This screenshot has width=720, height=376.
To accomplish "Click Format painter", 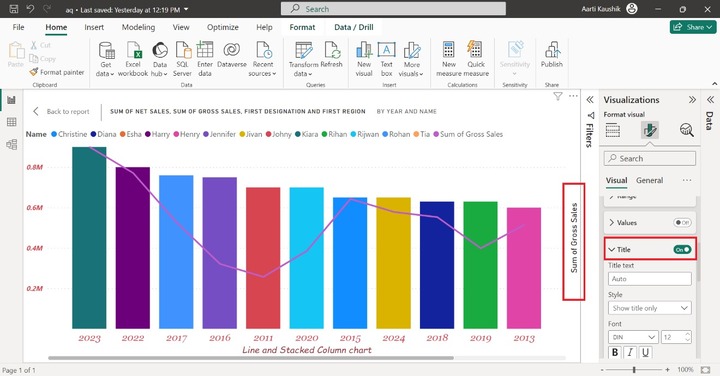I will point(57,72).
